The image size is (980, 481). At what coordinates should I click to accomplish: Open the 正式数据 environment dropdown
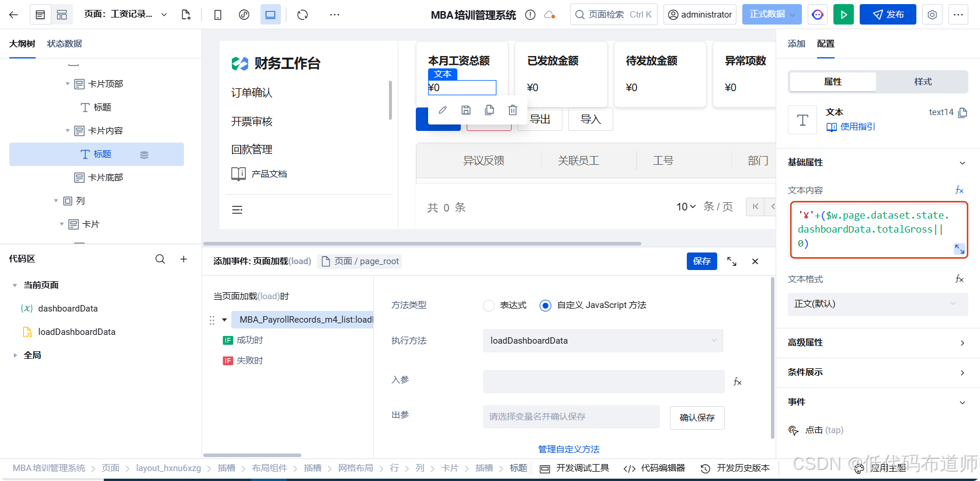coord(772,15)
